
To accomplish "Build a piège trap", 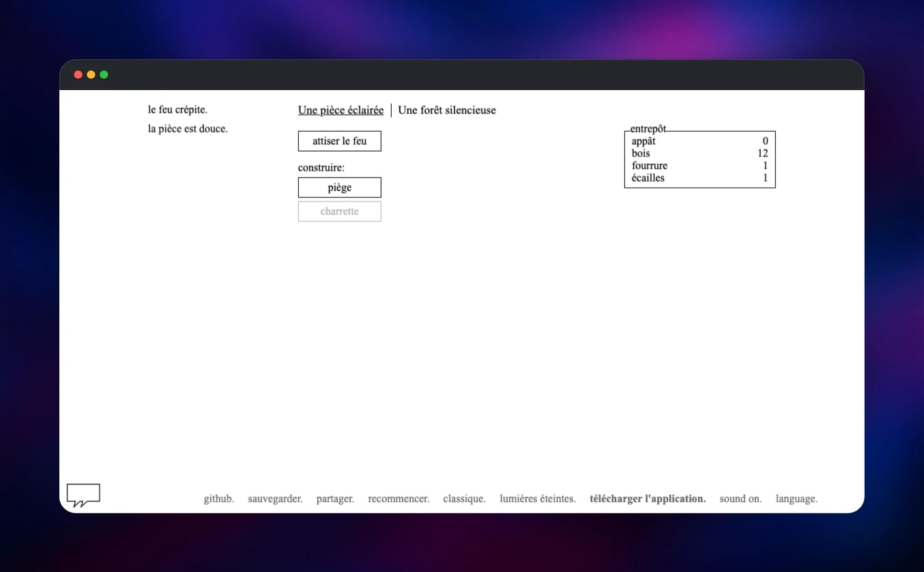I will (x=340, y=188).
